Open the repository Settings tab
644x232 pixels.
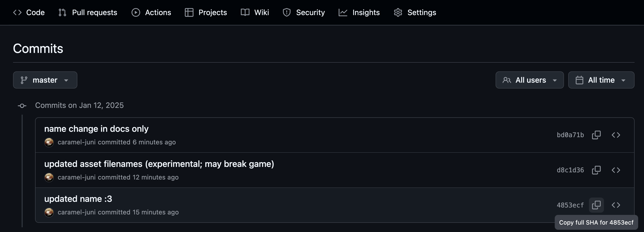[x=415, y=12]
